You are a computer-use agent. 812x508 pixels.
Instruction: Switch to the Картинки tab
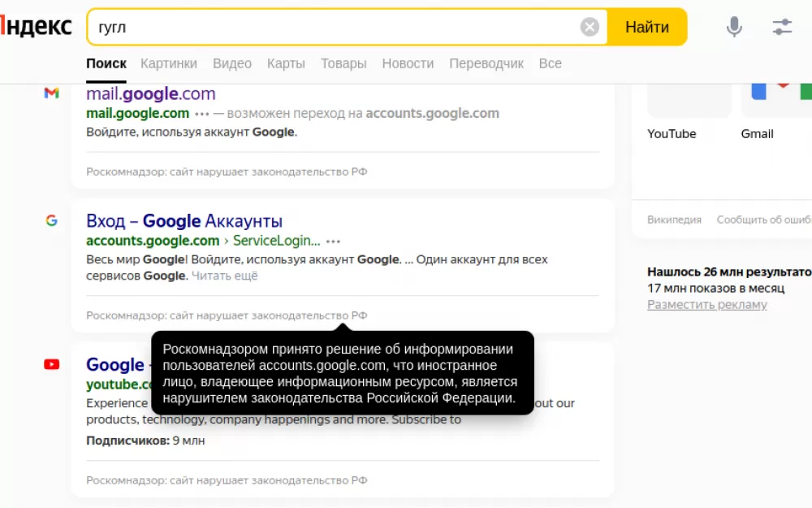point(169,63)
